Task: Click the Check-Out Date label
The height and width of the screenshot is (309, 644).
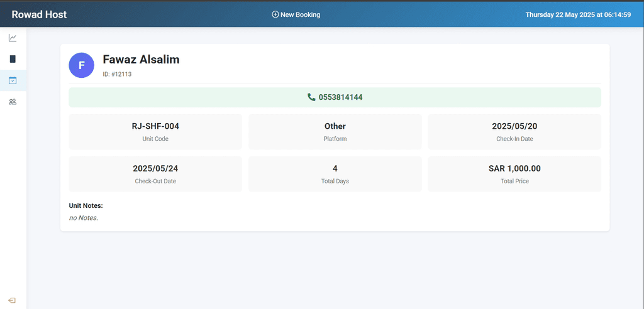Action: point(155,181)
